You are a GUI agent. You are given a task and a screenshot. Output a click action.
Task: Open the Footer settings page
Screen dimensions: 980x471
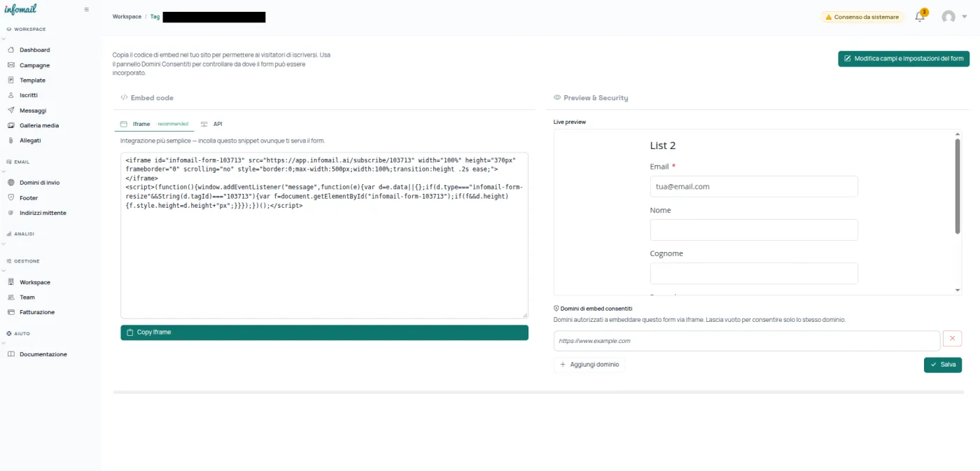click(x=29, y=198)
